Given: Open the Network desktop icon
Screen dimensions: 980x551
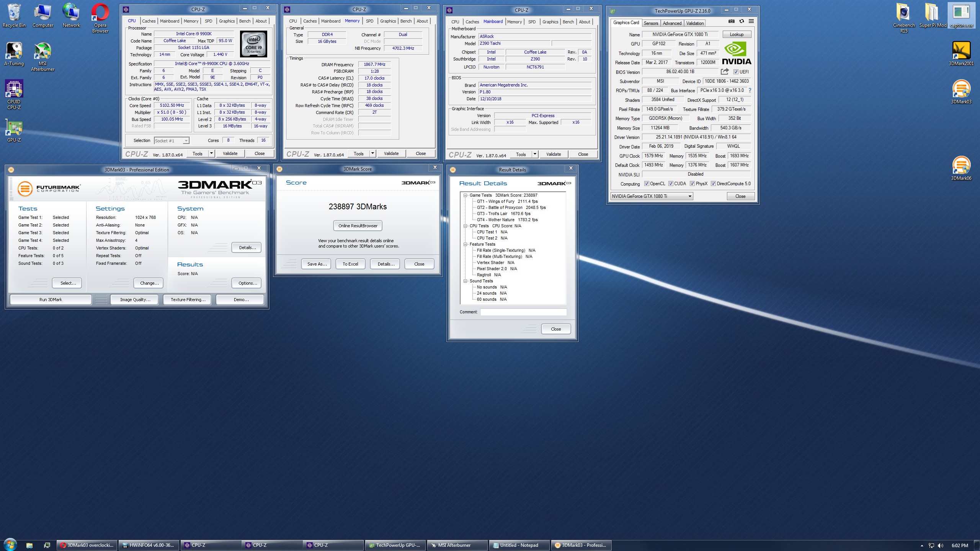Looking at the screenshot, I should click(71, 16).
